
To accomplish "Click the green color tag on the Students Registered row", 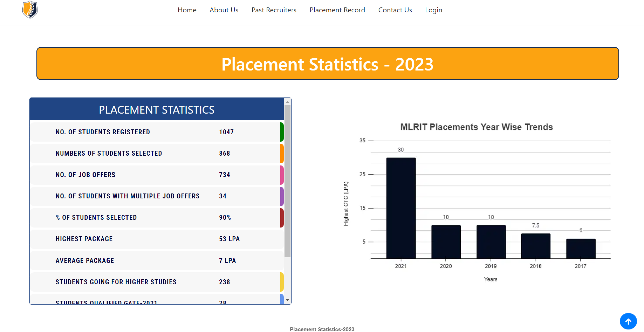I will click(x=282, y=132).
